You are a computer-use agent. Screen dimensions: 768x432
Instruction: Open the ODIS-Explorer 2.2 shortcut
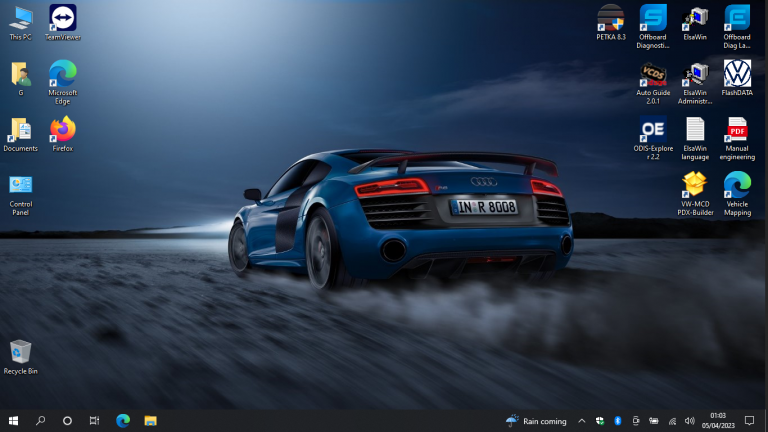tap(653, 130)
